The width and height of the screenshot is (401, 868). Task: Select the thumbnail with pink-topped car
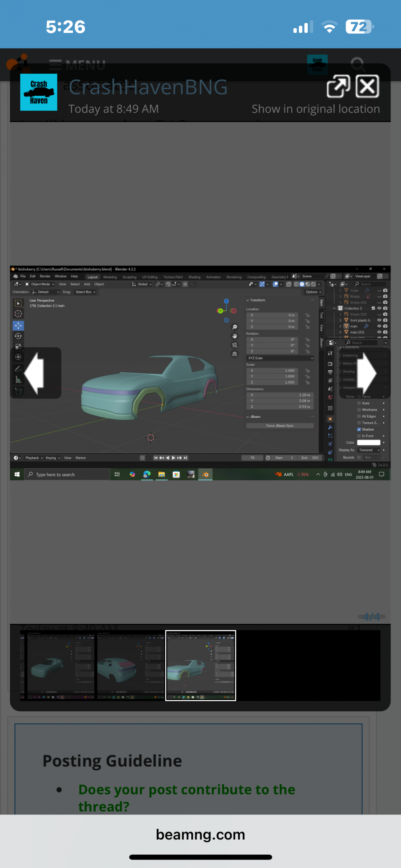[130, 665]
